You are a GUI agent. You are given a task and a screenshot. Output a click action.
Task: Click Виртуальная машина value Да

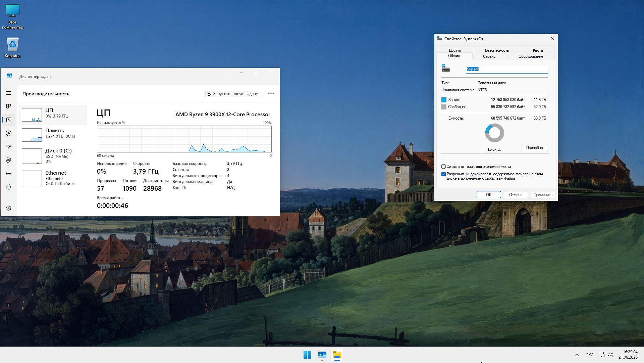click(229, 182)
